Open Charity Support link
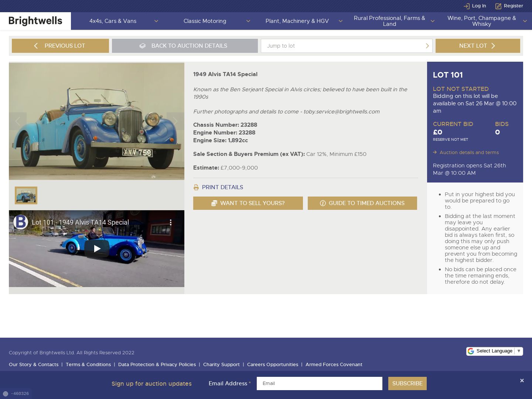 coord(221,365)
